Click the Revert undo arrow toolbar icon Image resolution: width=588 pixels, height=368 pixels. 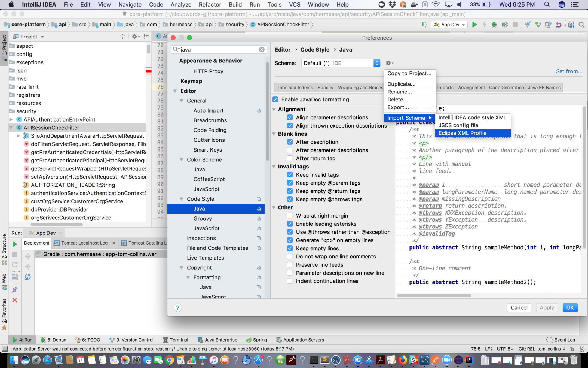[x=558, y=25]
